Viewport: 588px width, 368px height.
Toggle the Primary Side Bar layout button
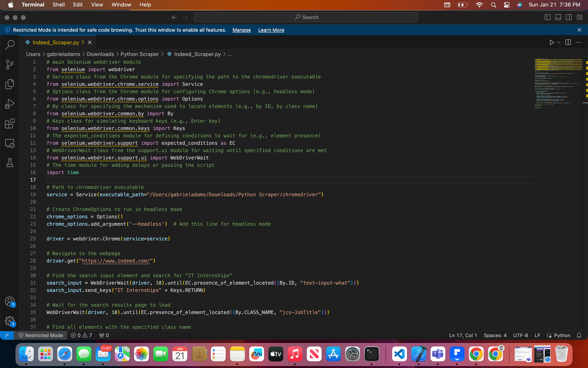coord(547,17)
